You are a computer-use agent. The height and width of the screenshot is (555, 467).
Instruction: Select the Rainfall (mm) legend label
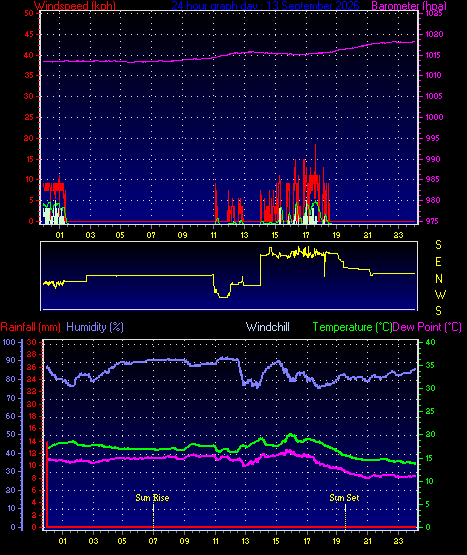click(x=30, y=327)
